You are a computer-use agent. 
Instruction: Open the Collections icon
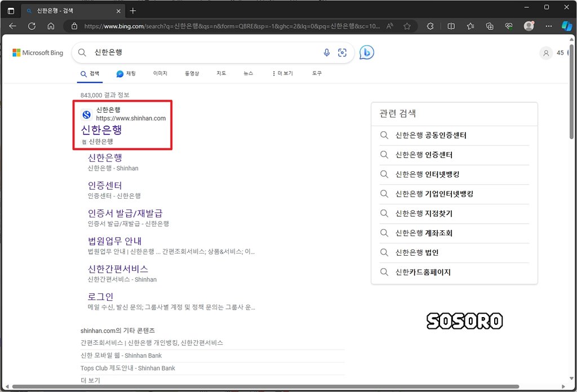pos(490,26)
